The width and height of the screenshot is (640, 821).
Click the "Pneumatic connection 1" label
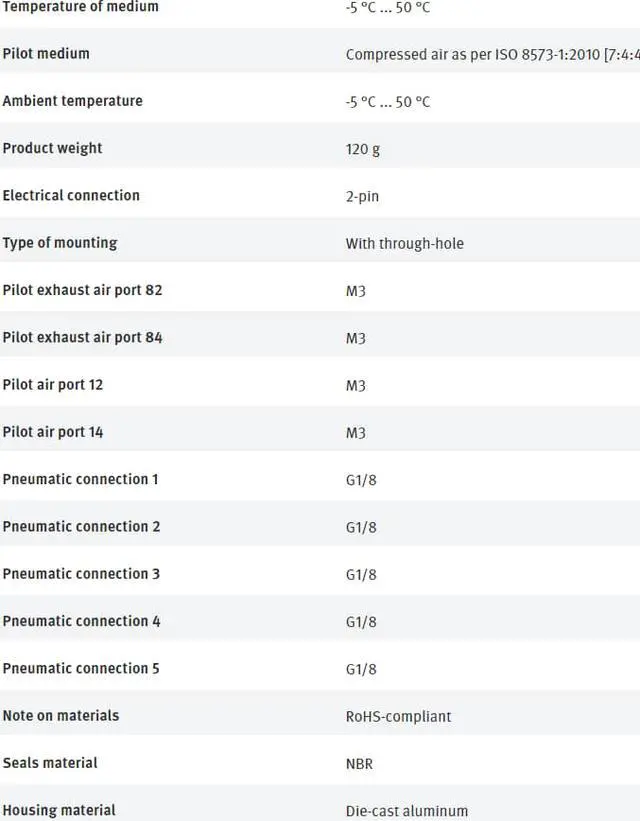pyautogui.click(x=80, y=479)
